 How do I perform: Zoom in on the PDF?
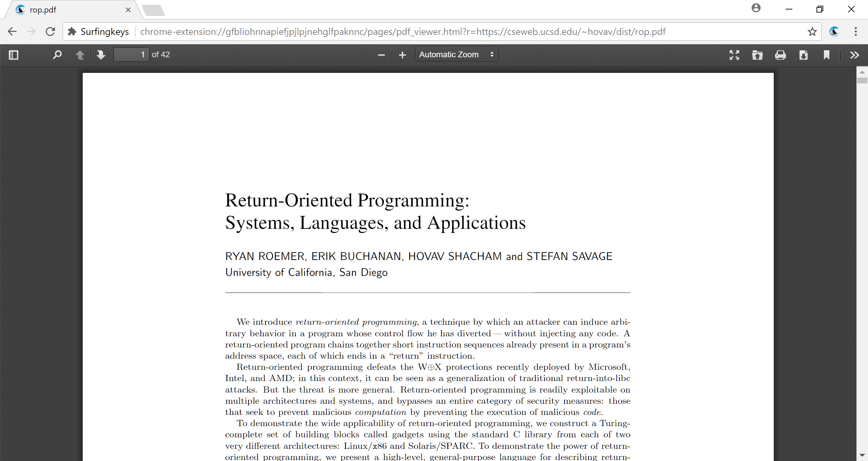402,54
